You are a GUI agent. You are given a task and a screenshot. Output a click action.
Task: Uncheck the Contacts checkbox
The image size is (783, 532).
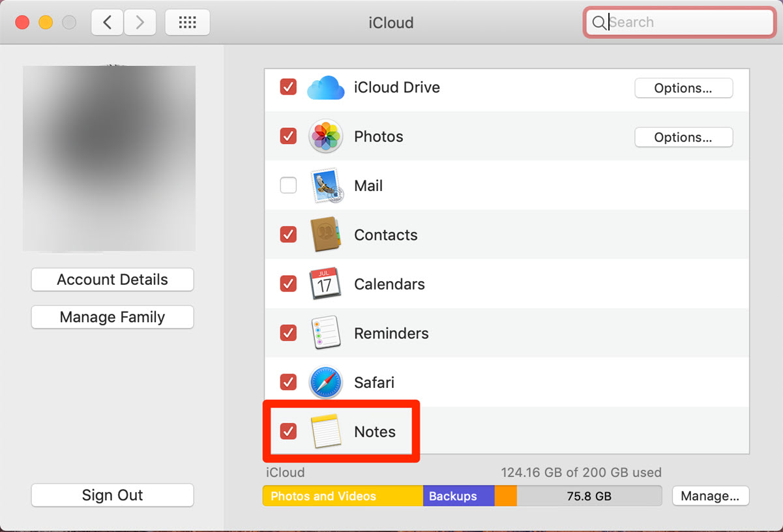(288, 234)
